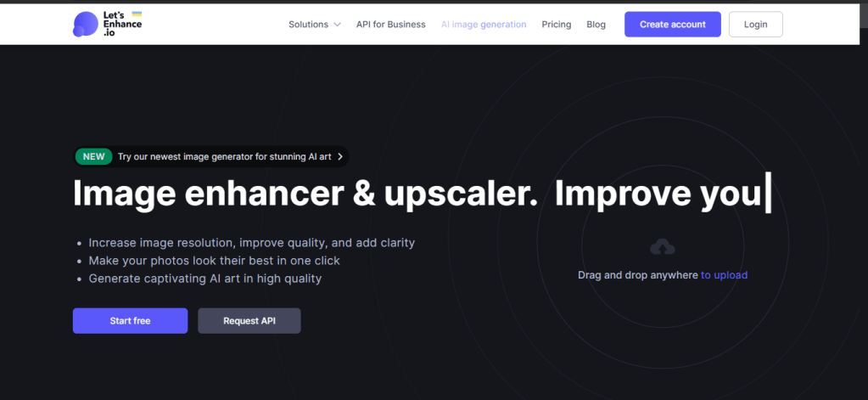The image size is (868, 400).
Task: Click the cloud upload icon
Action: 662,247
